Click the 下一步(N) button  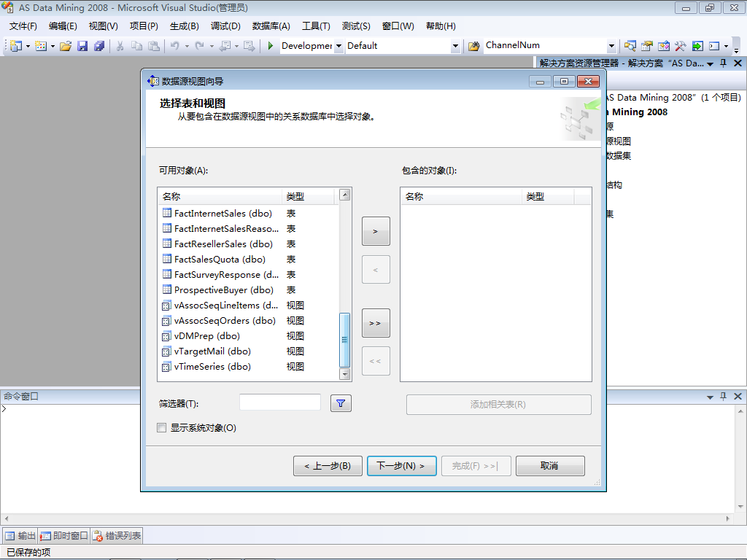point(402,466)
